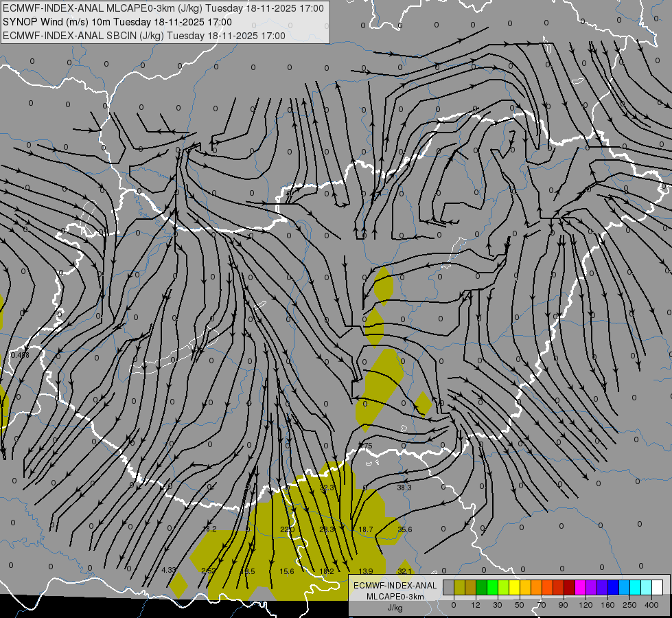Click the SYNOP Wind (m/s) 10m title line
672x618 pixels.
point(117,22)
